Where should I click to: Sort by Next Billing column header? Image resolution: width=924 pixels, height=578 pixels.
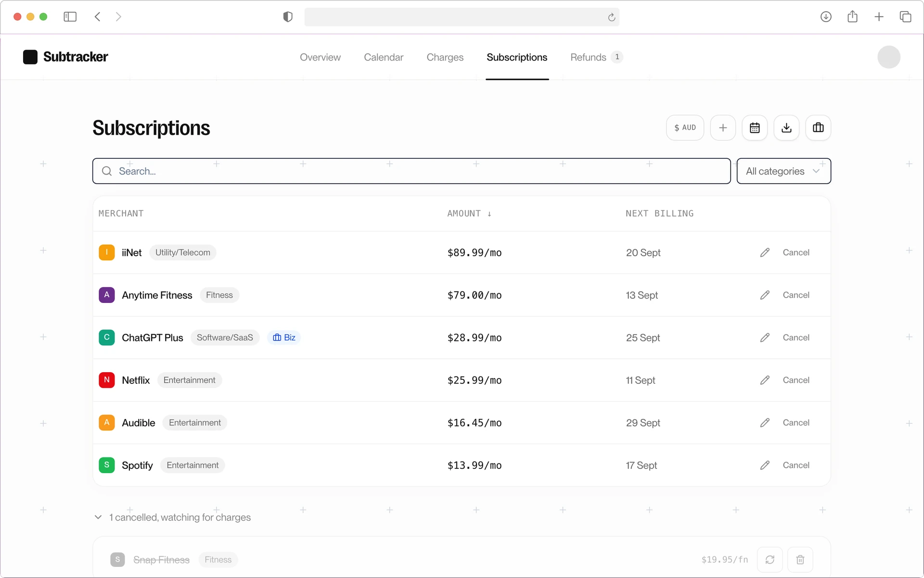coord(659,214)
